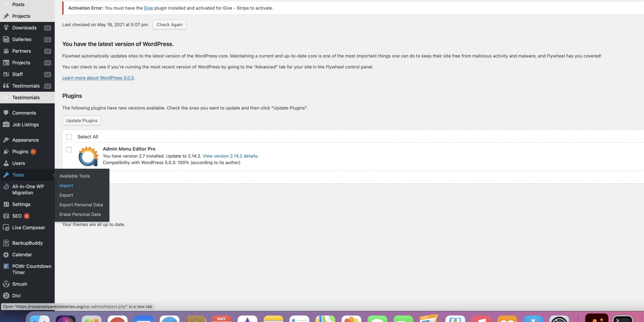Open the pinned Projects item without LC badge
Image resolution: width=644 pixels, height=322 pixels.
21,16
